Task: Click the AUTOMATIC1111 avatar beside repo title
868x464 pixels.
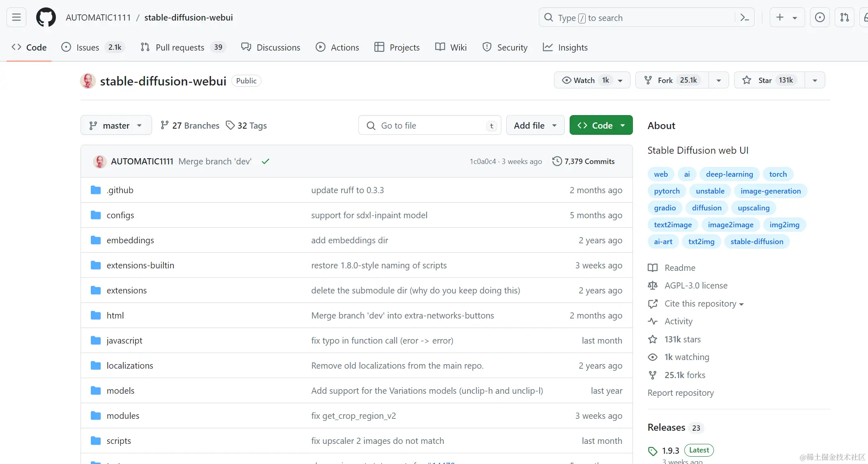Action: tap(88, 81)
